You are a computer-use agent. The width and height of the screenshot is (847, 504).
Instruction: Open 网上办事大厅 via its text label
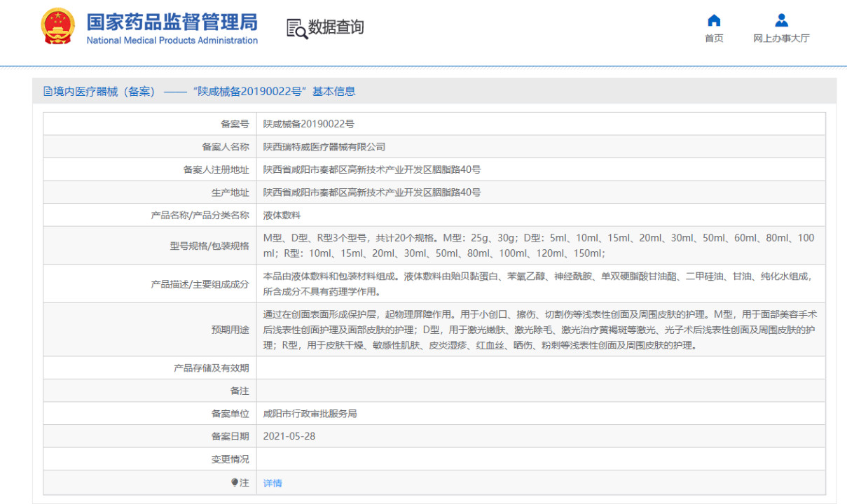click(x=781, y=38)
